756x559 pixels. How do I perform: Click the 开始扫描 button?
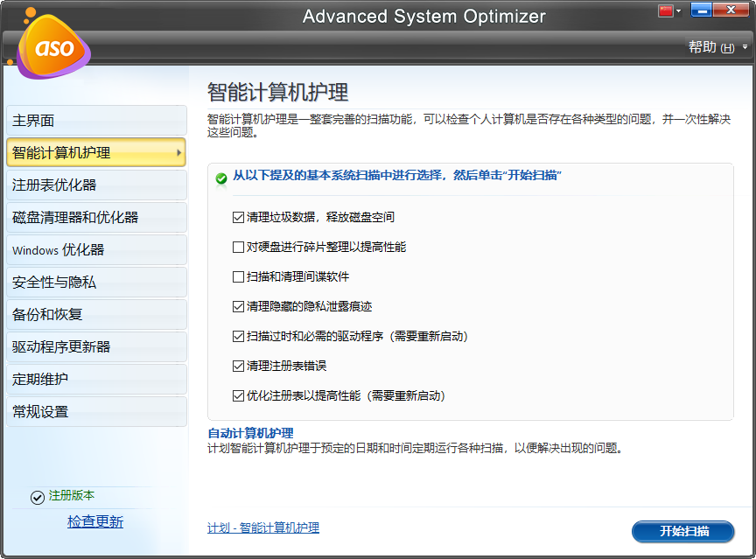tap(683, 531)
